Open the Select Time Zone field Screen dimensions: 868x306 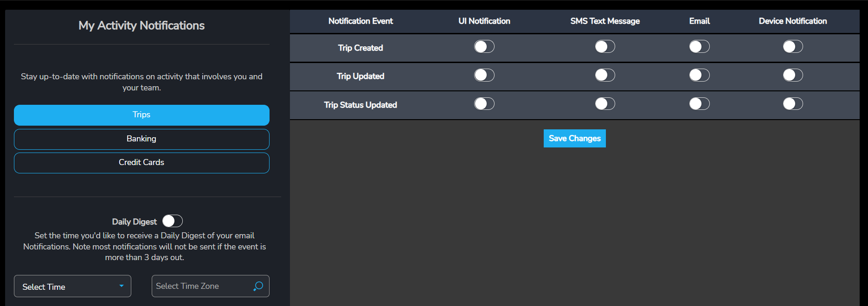coord(202,286)
